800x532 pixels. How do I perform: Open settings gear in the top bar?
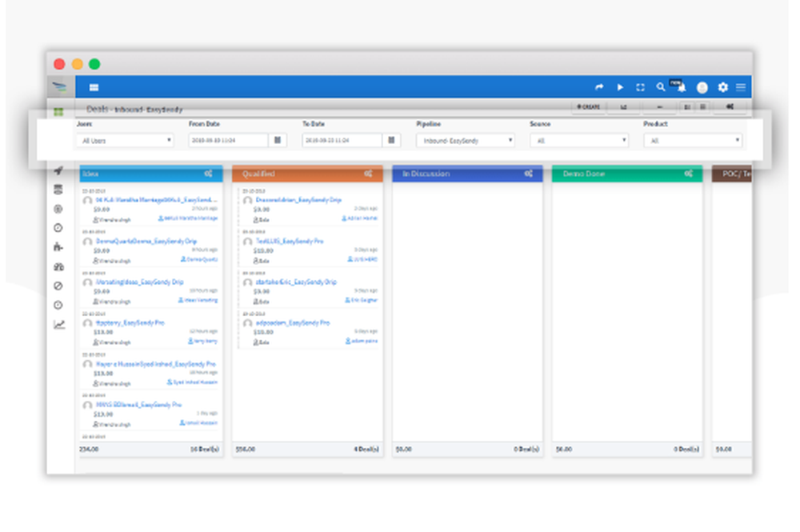(723, 87)
